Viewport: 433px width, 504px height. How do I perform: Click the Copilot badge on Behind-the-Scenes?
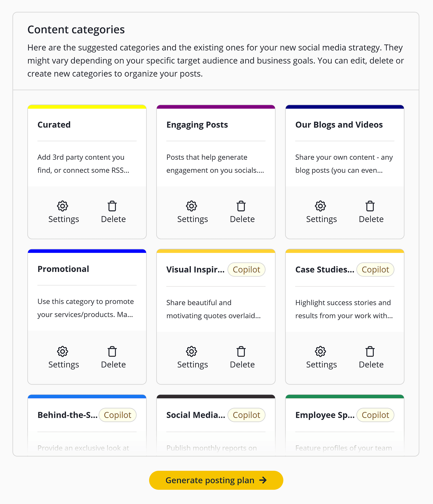pyautogui.click(x=118, y=415)
